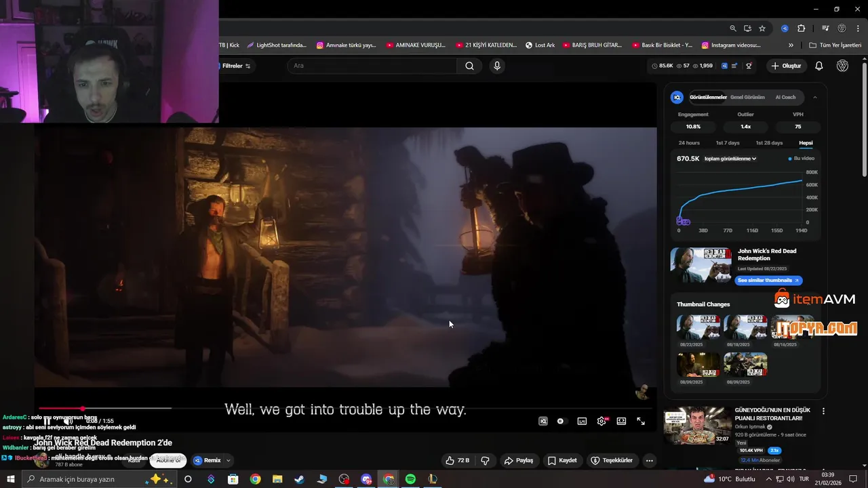Image resolution: width=868 pixels, height=488 pixels.
Task: Activate voice search microphone icon
Action: 497,66
